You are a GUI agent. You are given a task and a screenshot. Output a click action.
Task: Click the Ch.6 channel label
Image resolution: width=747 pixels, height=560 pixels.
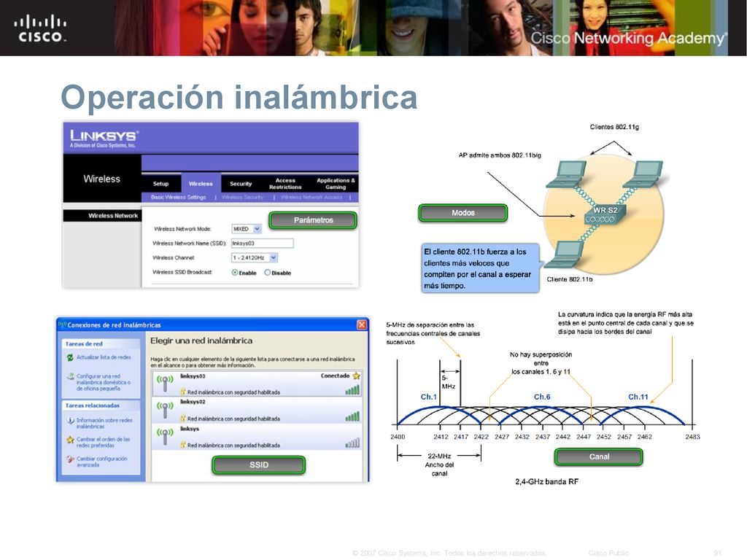pyautogui.click(x=542, y=397)
